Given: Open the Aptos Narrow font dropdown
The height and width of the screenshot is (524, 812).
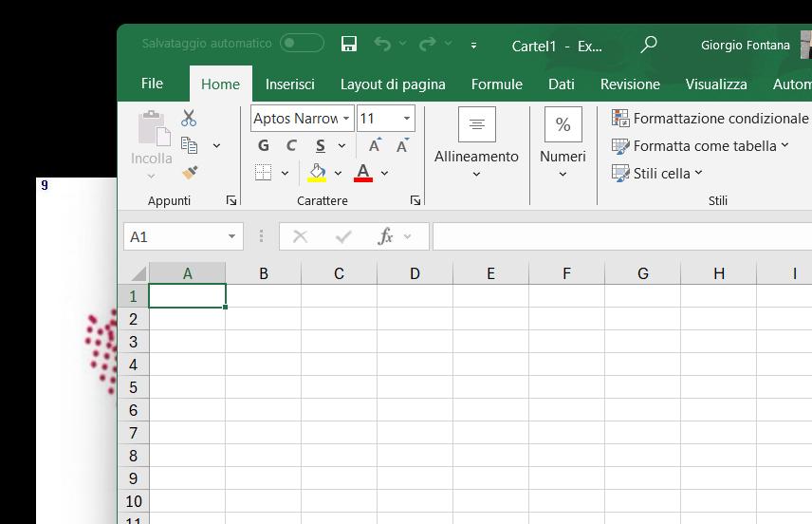Looking at the screenshot, I should (x=346, y=119).
